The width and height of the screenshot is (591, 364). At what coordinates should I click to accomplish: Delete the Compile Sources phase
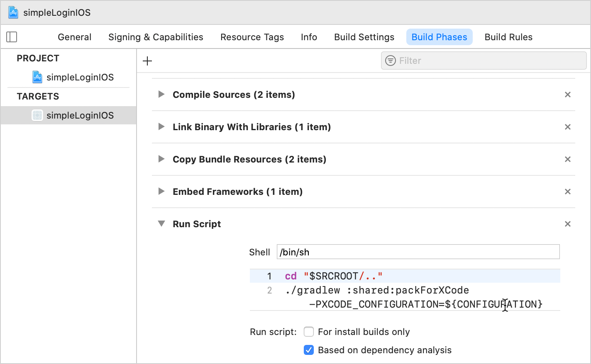click(x=568, y=95)
